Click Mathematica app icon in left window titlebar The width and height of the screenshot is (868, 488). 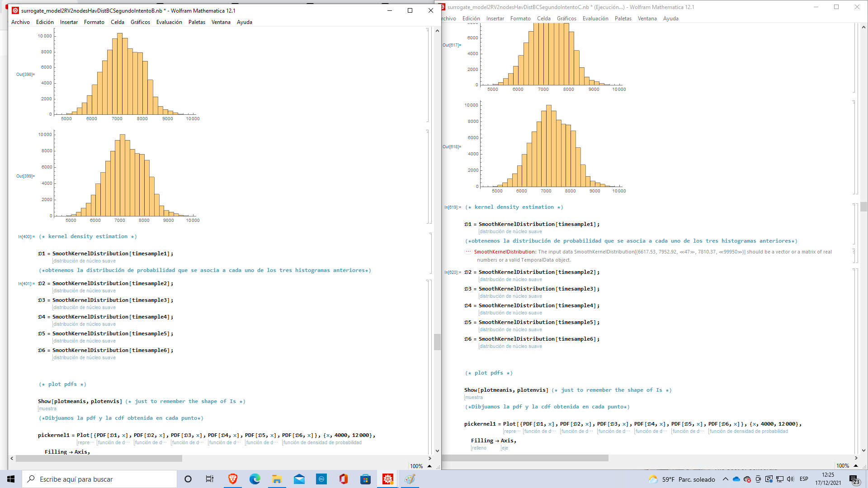tap(15, 10)
